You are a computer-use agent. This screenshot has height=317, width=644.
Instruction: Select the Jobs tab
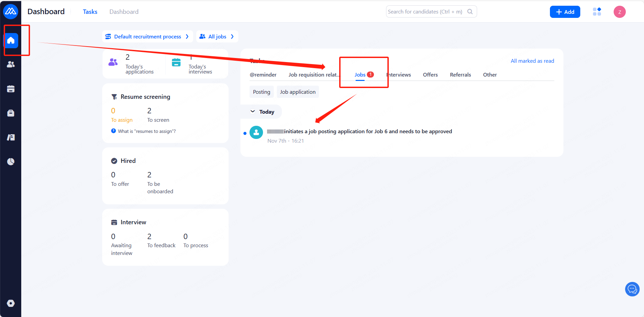coord(360,75)
